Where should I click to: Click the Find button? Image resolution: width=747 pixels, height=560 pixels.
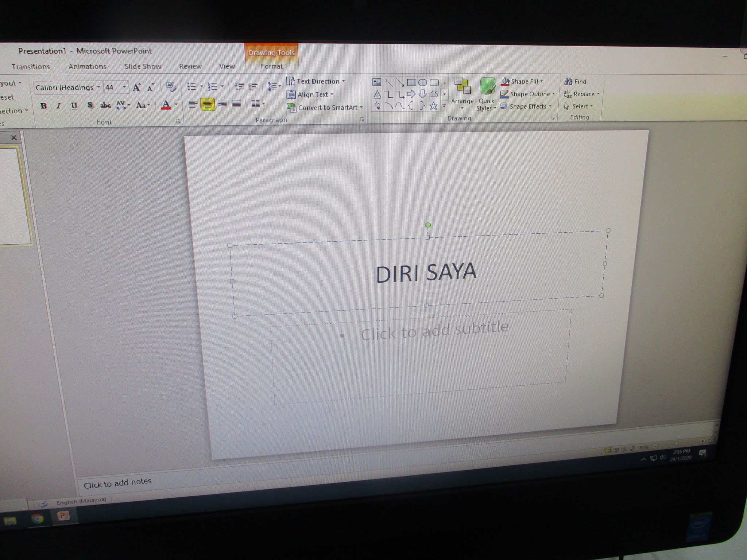coord(576,82)
